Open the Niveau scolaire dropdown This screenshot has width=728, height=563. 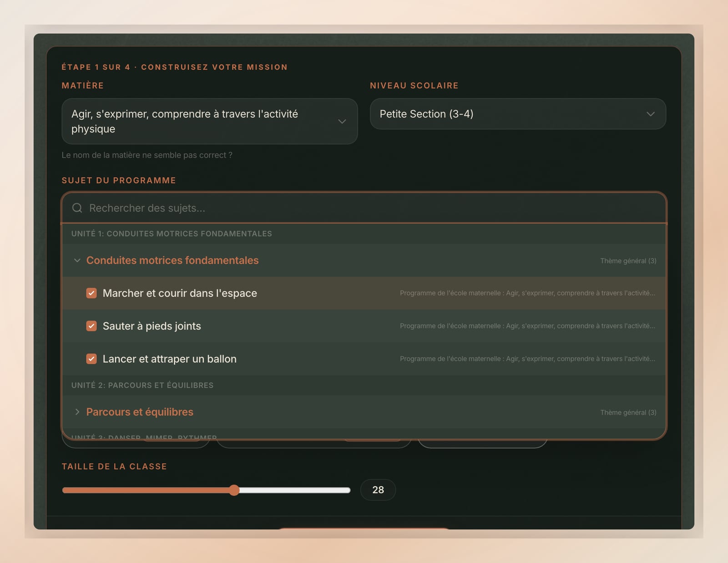click(x=518, y=114)
